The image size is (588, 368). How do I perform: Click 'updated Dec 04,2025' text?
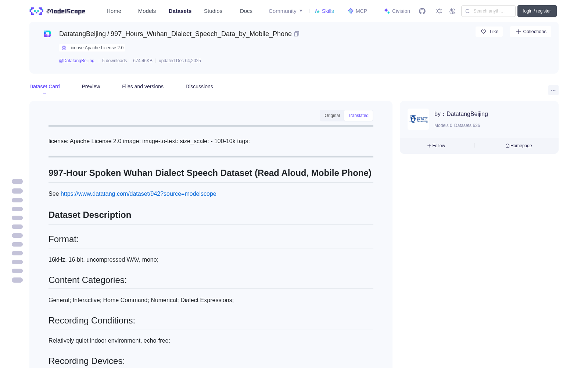(x=180, y=61)
